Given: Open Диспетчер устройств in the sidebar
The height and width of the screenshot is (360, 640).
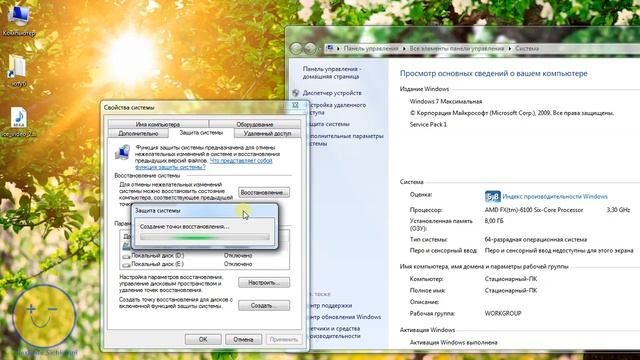Looking at the screenshot, I should (x=332, y=93).
